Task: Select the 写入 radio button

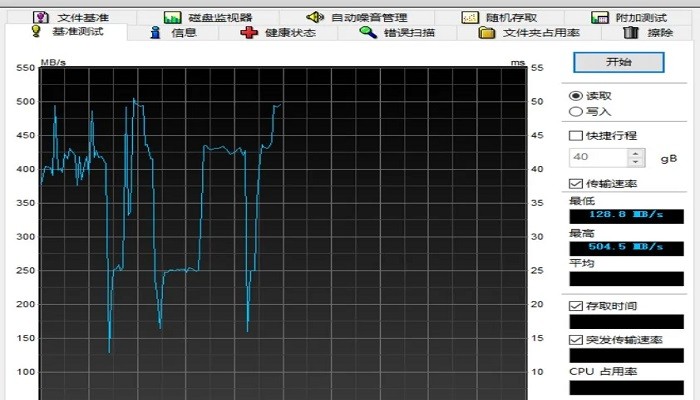Action: tap(575, 111)
